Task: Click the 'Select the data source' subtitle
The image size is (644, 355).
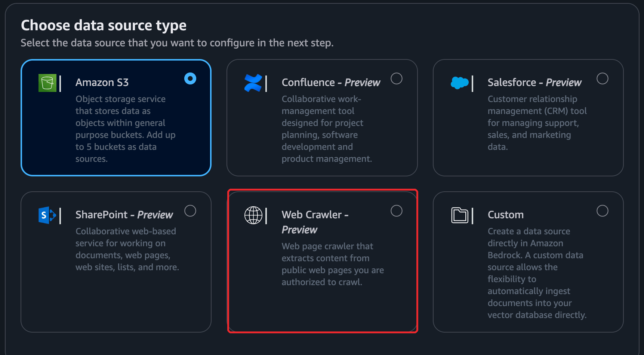Action: (x=177, y=43)
